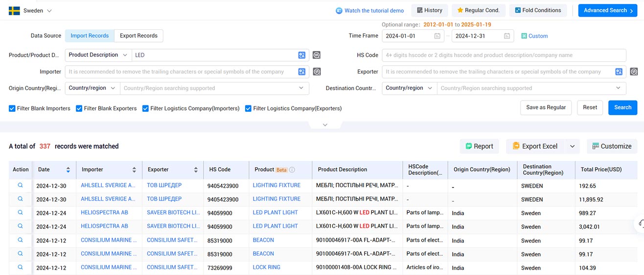Click the Sweden flag icon
The width and height of the screenshot is (644, 275).
(14, 10)
